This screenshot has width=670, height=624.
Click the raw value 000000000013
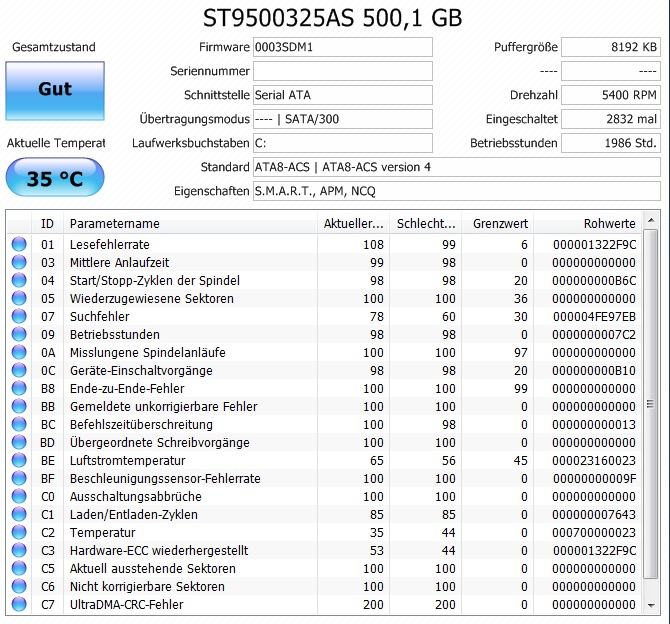tap(594, 424)
